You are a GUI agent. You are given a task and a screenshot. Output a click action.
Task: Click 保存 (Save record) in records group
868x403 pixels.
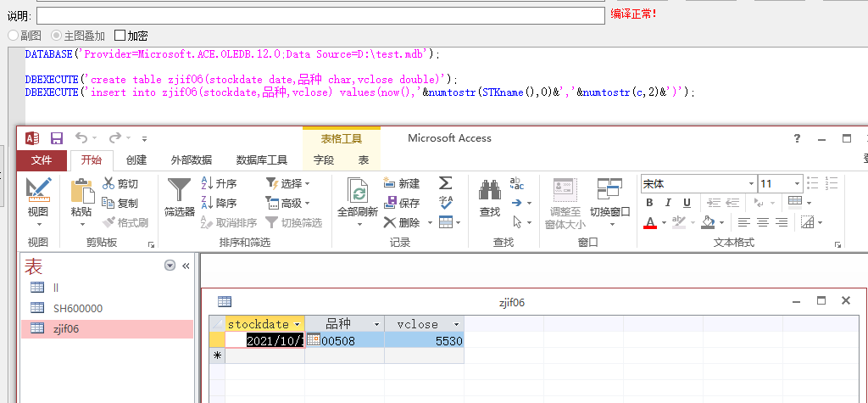(401, 203)
